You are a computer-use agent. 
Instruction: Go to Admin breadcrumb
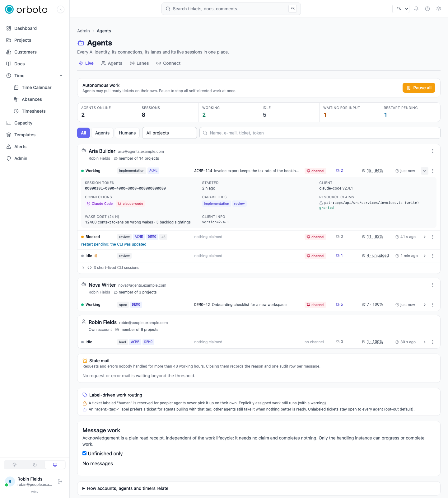(83, 31)
